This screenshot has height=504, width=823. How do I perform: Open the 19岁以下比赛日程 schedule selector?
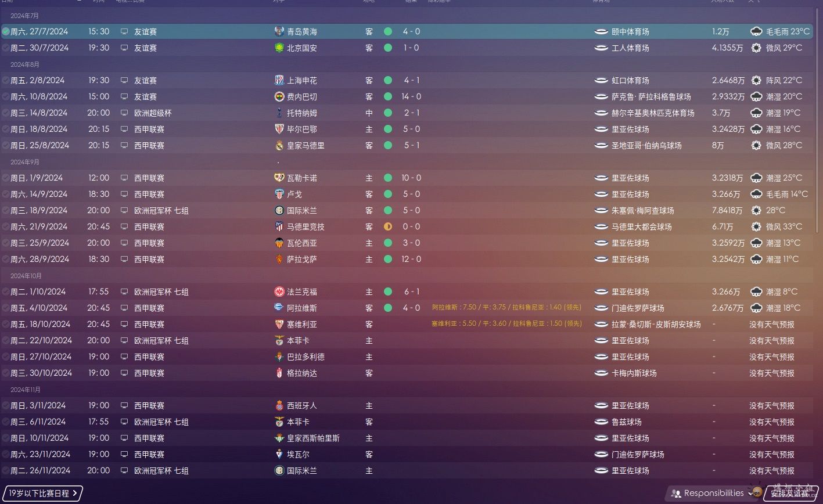(x=42, y=494)
